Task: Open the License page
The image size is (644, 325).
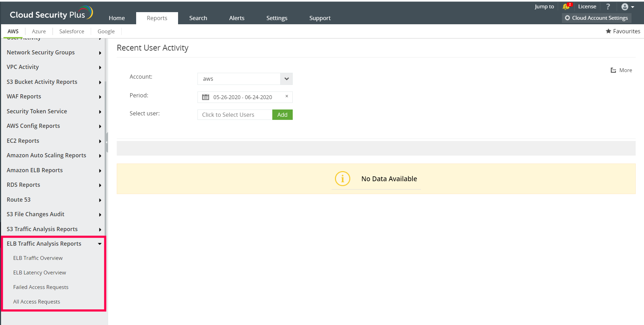Action: click(x=587, y=6)
